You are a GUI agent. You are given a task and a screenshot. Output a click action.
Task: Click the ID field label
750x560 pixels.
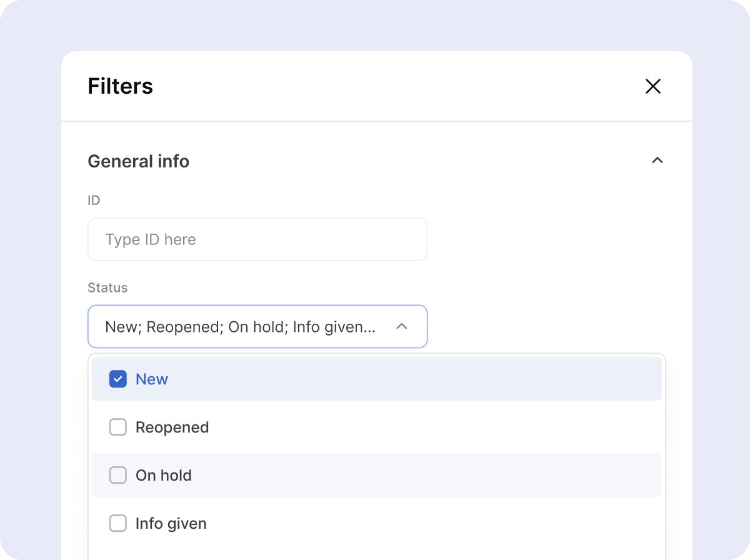pyautogui.click(x=94, y=201)
